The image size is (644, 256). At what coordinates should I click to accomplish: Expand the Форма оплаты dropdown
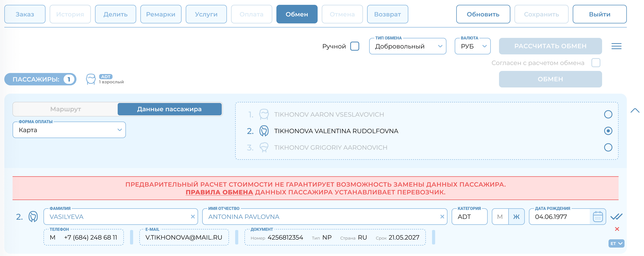pos(69,130)
